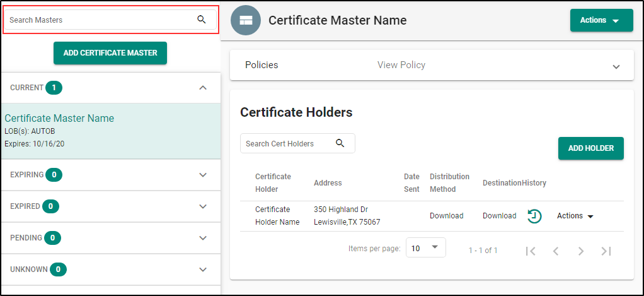This screenshot has width=644, height=296.
Task: Open the holder History clock icon
Action: [x=534, y=216]
